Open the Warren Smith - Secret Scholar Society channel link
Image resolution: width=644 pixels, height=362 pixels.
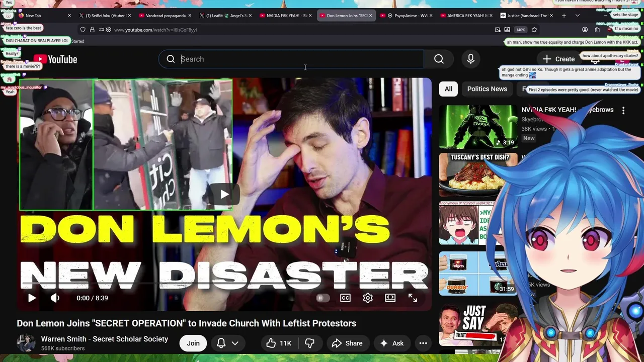point(105,339)
